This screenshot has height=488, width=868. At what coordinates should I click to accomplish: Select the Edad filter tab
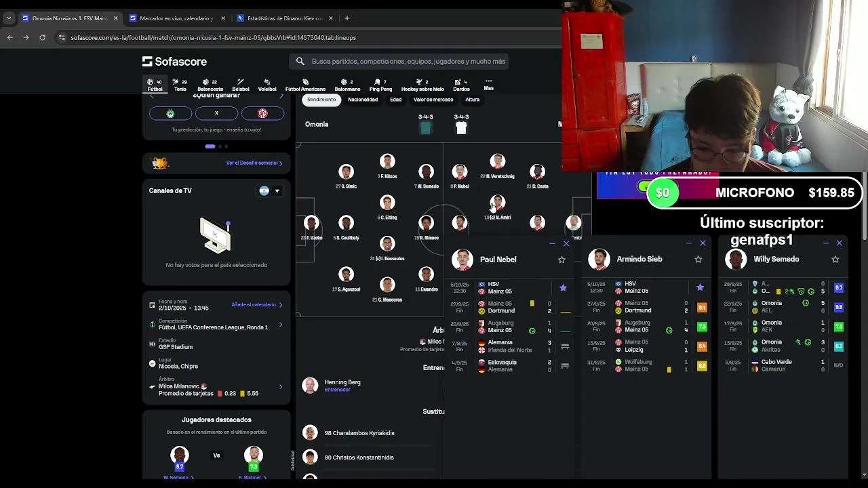click(396, 100)
